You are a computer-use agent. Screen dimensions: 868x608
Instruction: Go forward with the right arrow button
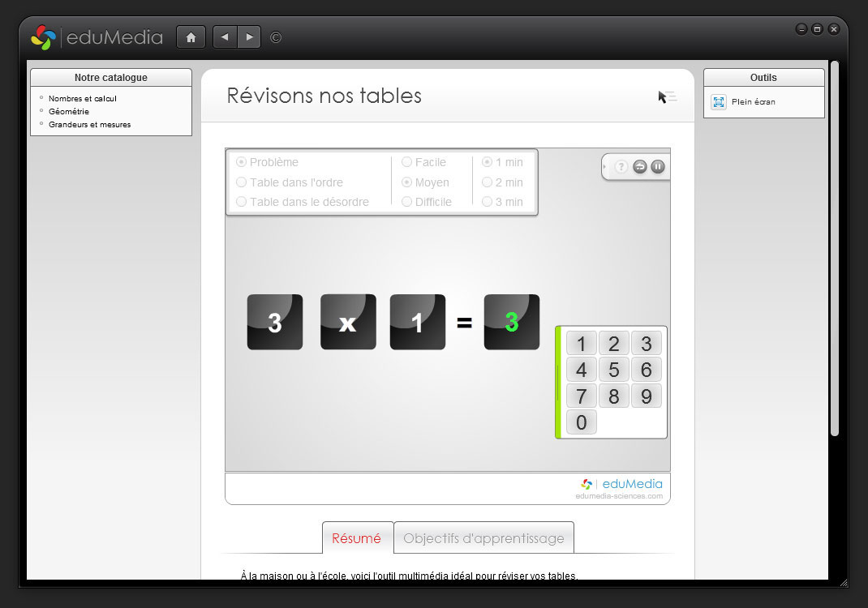[x=249, y=37]
